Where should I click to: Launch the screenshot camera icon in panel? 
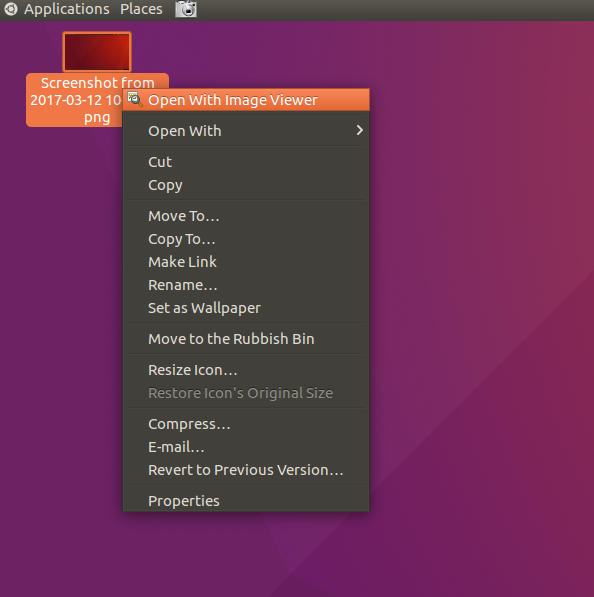(186, 9)
